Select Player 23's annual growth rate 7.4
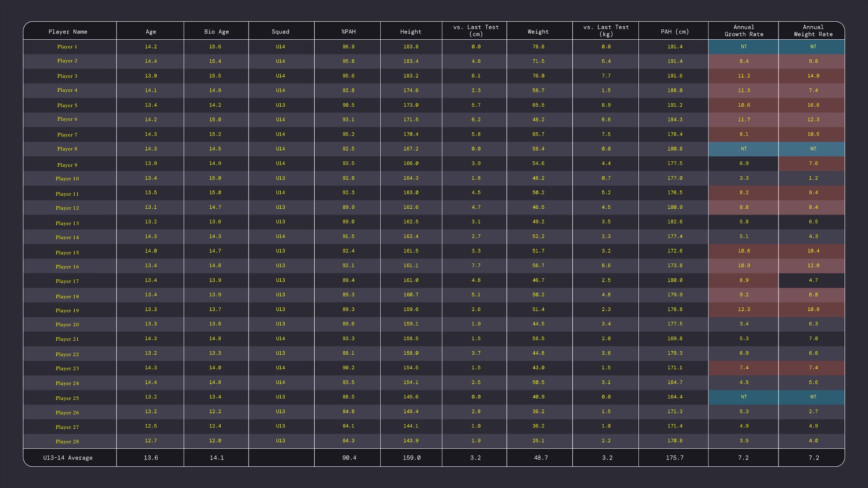Viewport: 868px width, 488px height. click(x=744, y=368)
